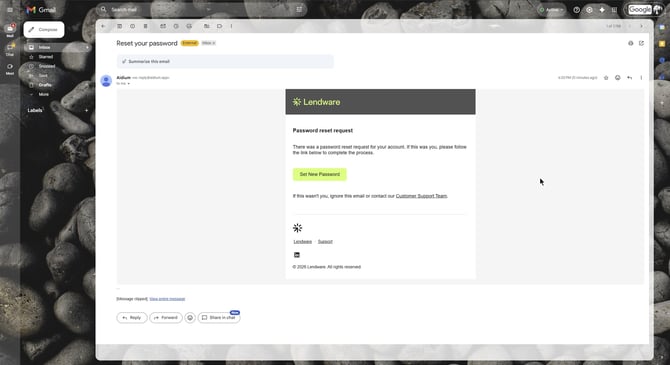Open the Chat section in left rail
This screenshot has height=365, width=670.
click(10, 50)
